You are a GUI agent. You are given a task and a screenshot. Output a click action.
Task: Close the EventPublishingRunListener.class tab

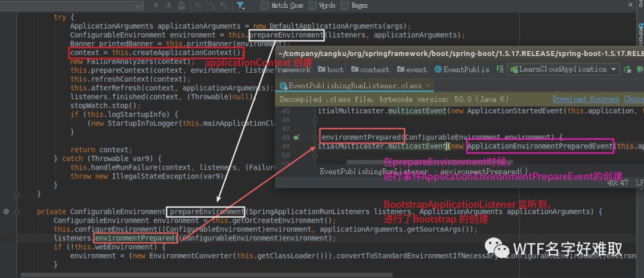point(428,85)
